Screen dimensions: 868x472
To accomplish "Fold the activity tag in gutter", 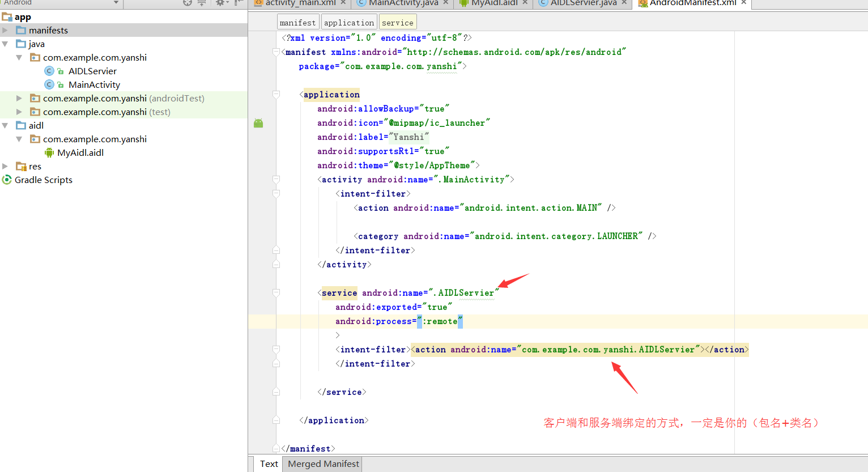I will 276,179.
